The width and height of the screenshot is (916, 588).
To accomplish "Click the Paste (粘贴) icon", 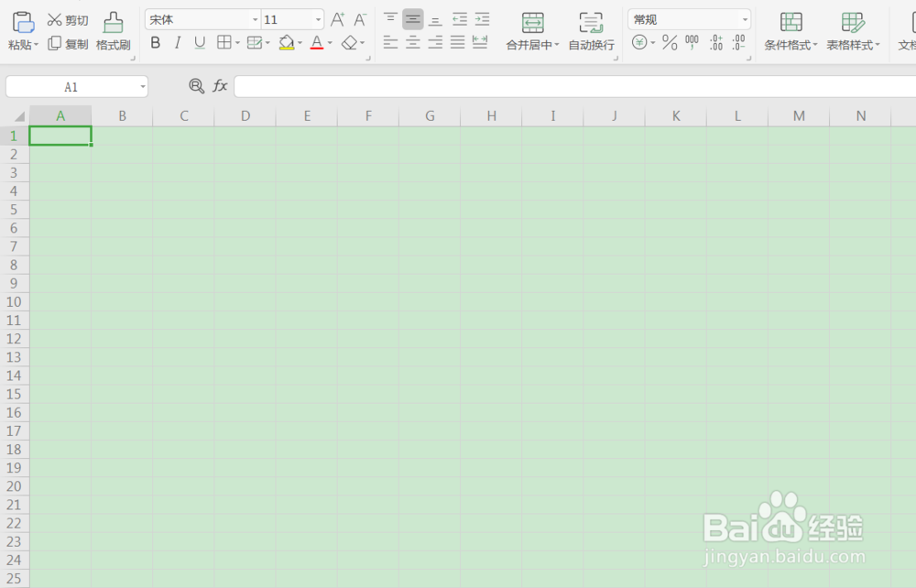I will 24,22.
